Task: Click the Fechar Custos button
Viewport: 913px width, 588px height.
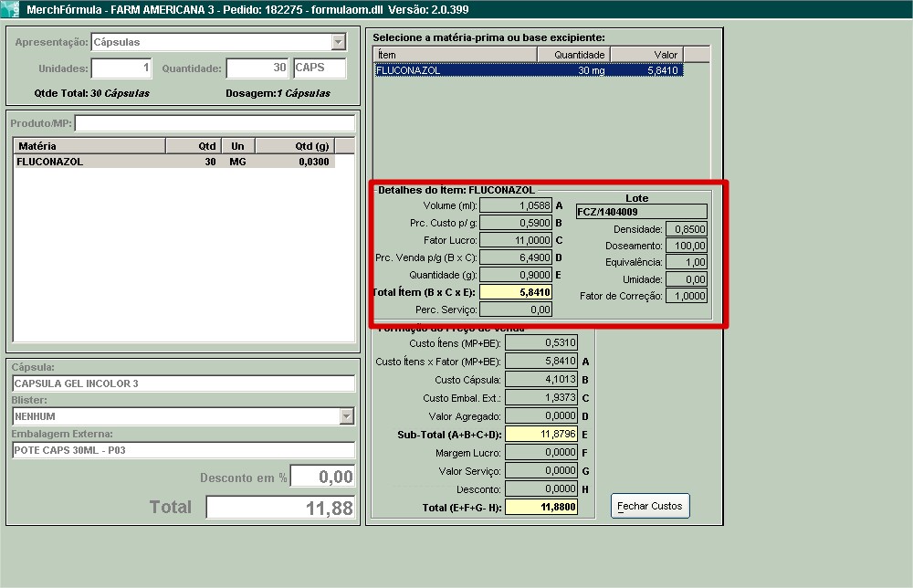Action: coord(650,506)
